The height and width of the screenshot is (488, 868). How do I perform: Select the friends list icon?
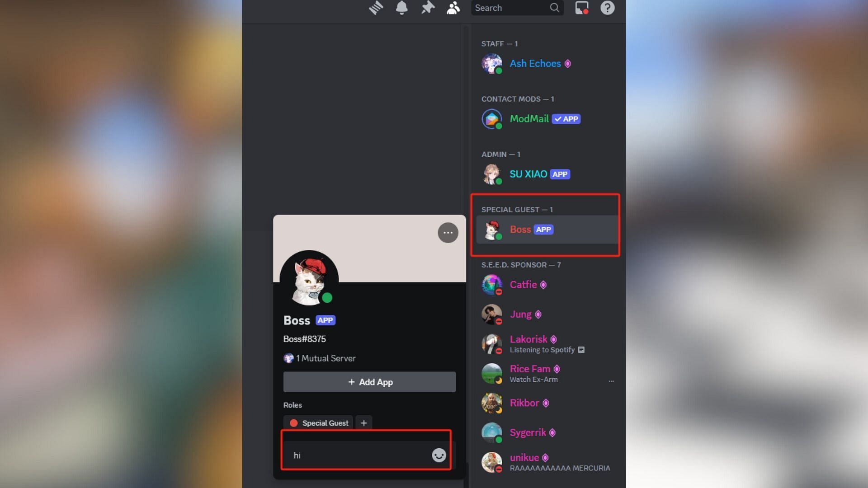pyautogui.click(x=453, y=8)
